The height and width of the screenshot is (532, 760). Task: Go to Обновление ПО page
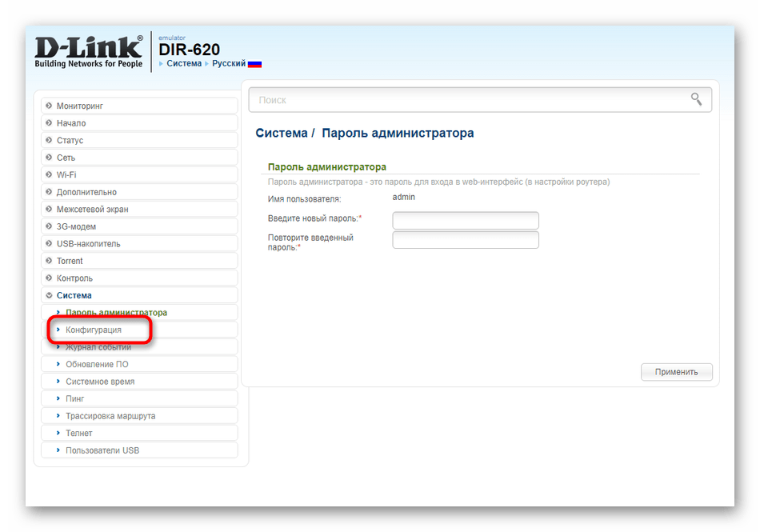97,364
